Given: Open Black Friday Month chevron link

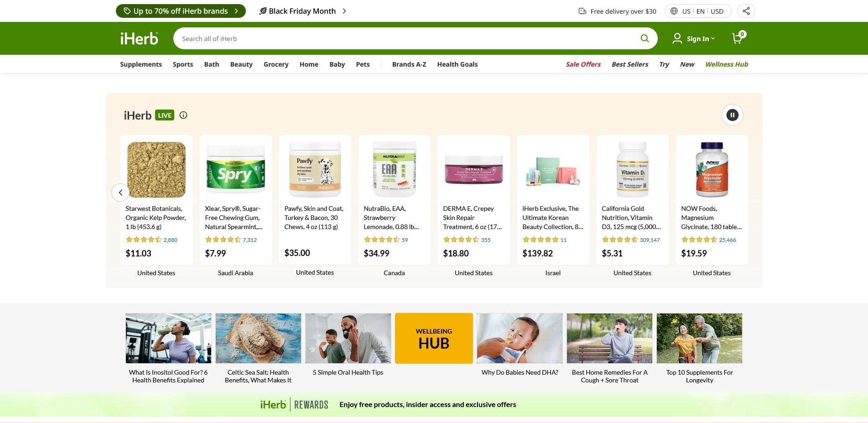Looking at the screenshot, I should pyautogui.click(x=344, y=11).
